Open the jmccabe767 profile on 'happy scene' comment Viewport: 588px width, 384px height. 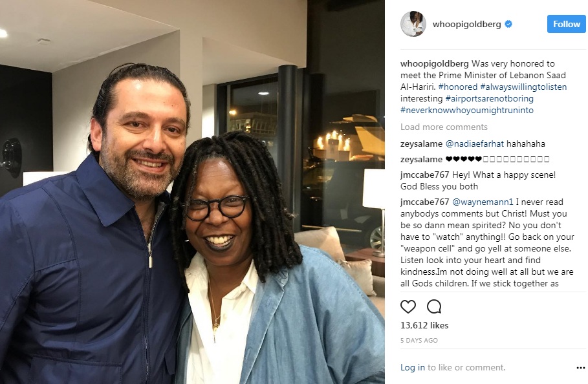click(x=424, y=175)
